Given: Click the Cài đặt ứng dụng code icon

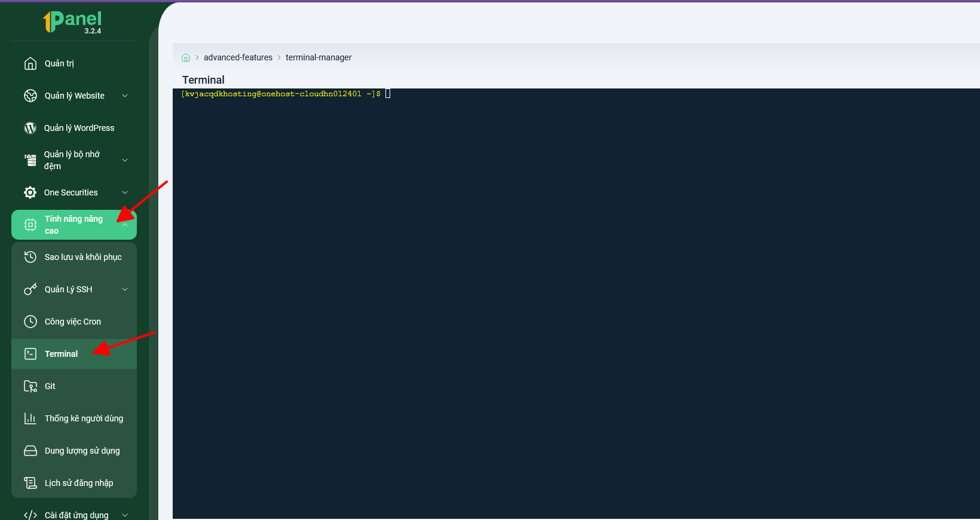Looking at the screenshot, I should click(30, 515).
